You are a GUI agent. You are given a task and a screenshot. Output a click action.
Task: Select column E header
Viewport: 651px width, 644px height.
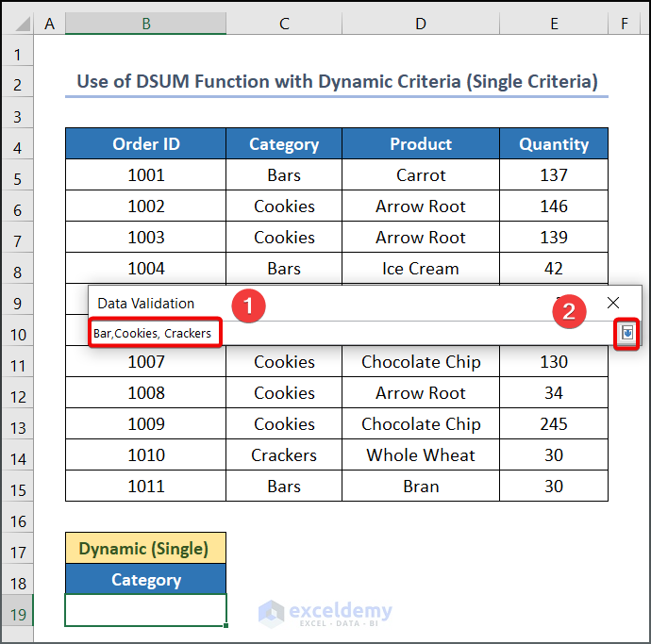click(554, 24)
